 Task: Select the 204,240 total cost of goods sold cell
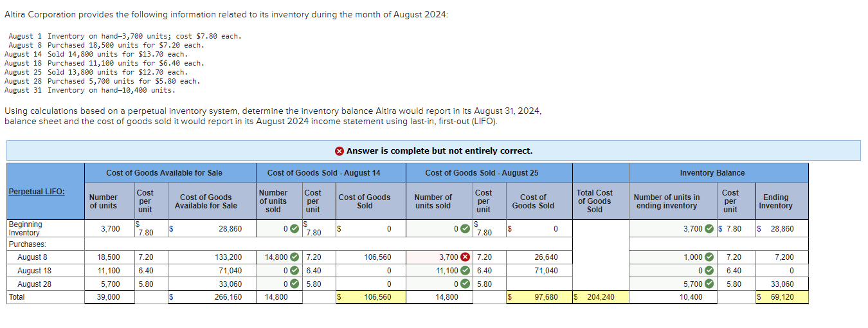[x=601, y=297]
